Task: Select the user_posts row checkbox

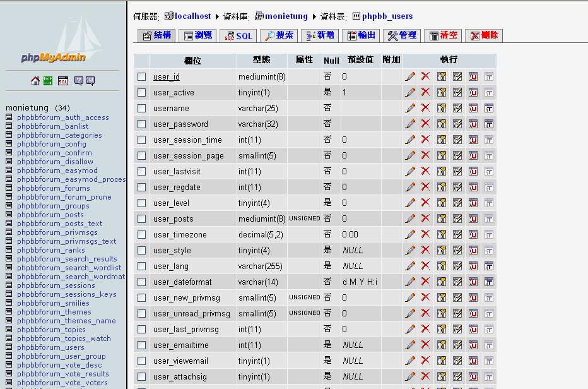Action: [142, 218]
